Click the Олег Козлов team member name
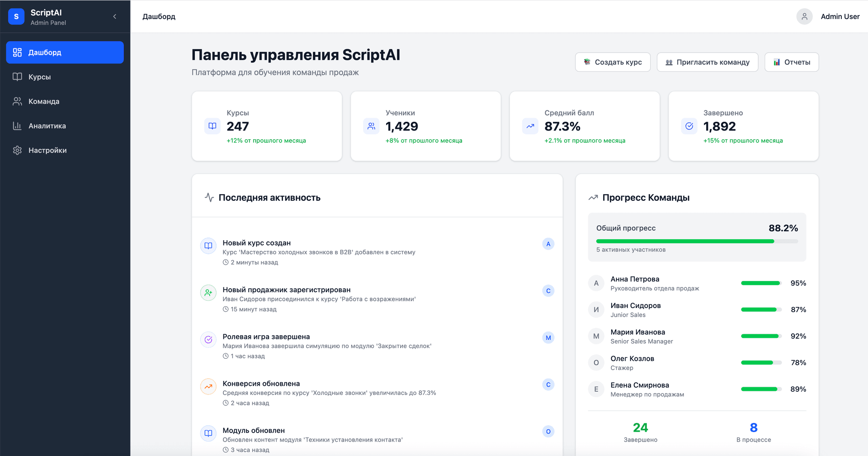Screen dimensions: 868x456 coord(632,359)
